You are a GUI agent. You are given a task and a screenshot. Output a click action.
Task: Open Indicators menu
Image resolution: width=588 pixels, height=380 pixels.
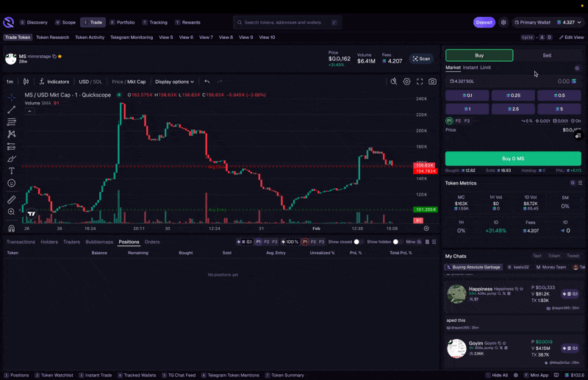tap(54, 82)
